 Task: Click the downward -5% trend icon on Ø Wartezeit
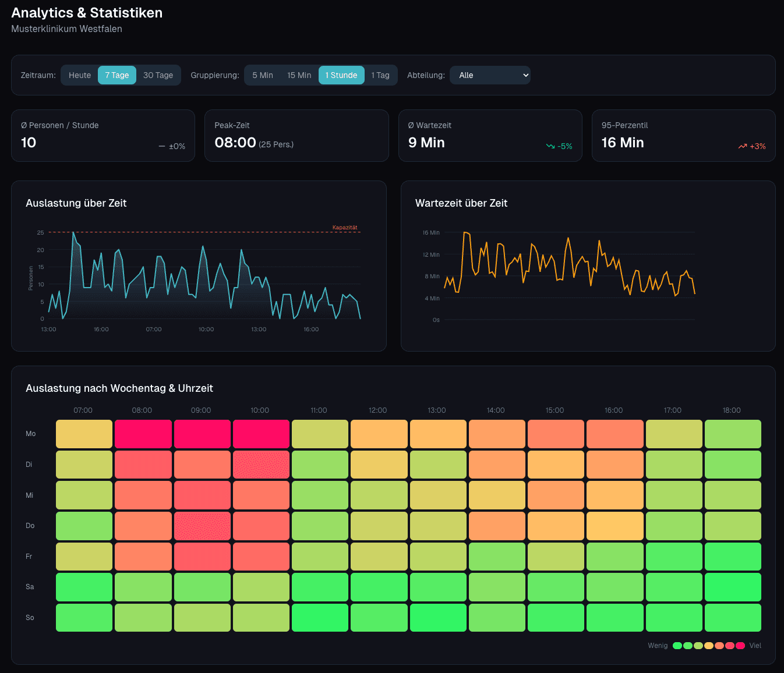tap(552, 146)
